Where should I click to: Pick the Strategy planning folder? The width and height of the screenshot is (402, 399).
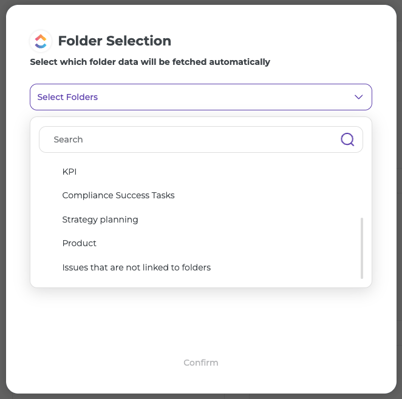click(100, 220)
